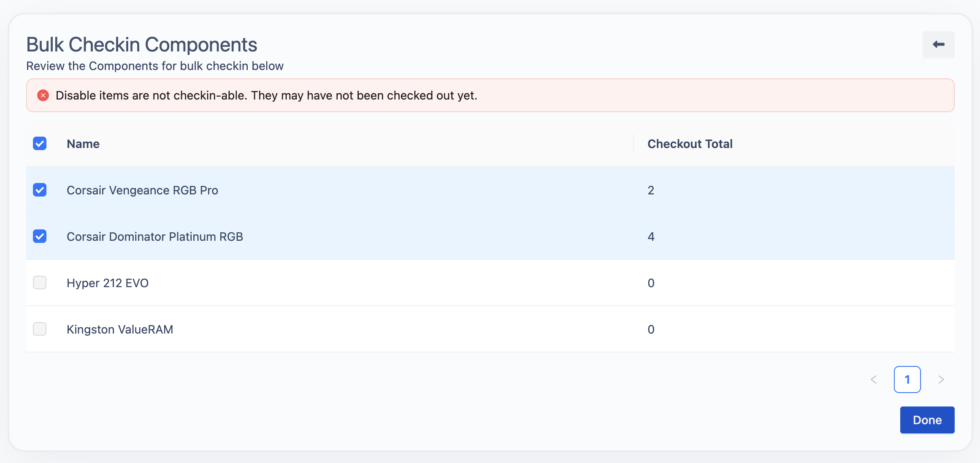Click the disabled Hyper 212 EVO checkbox
Image resolution: width=980 pixels, height=463 pixels.
[40, 283]
